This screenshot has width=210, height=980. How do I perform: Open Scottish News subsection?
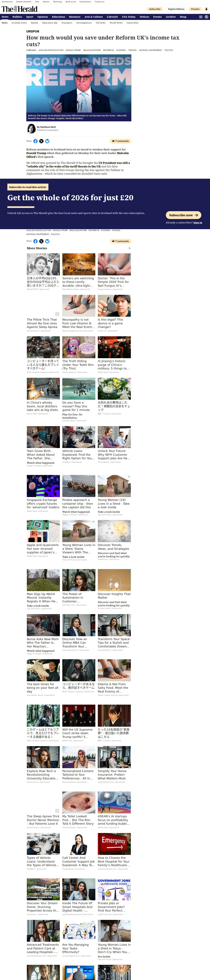click(19, 23)
